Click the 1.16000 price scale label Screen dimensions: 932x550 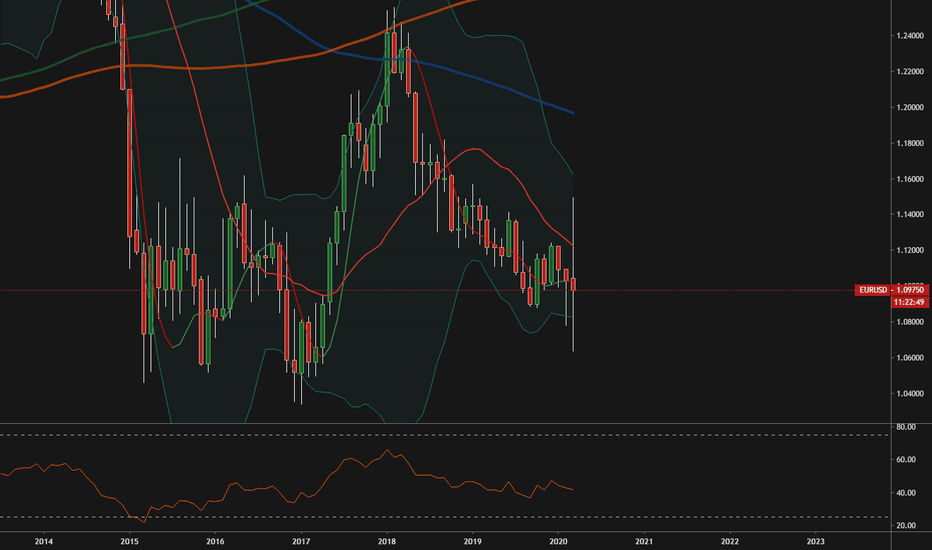(910, 178)
